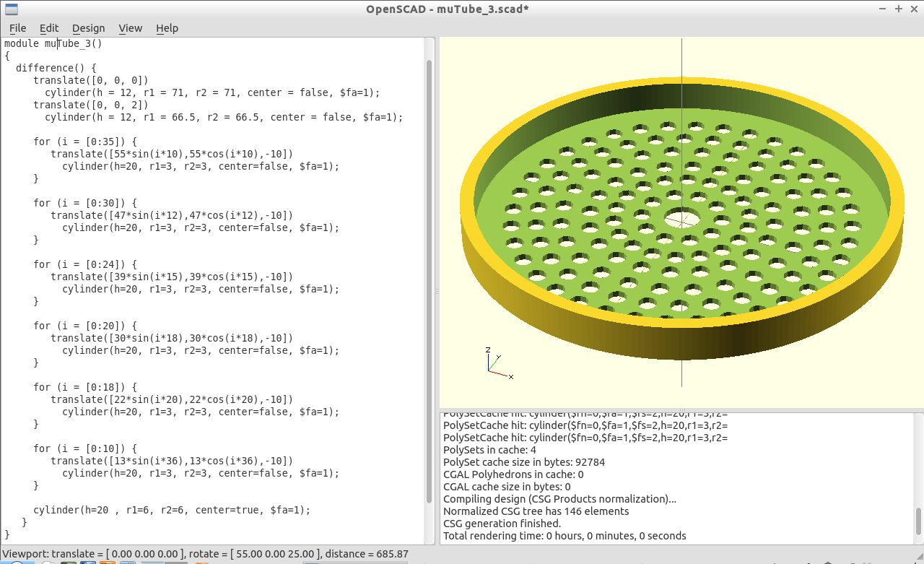Click the splitter handle between editor and viewport
Viewport: 924px width, 564px height.
point(436,291)
